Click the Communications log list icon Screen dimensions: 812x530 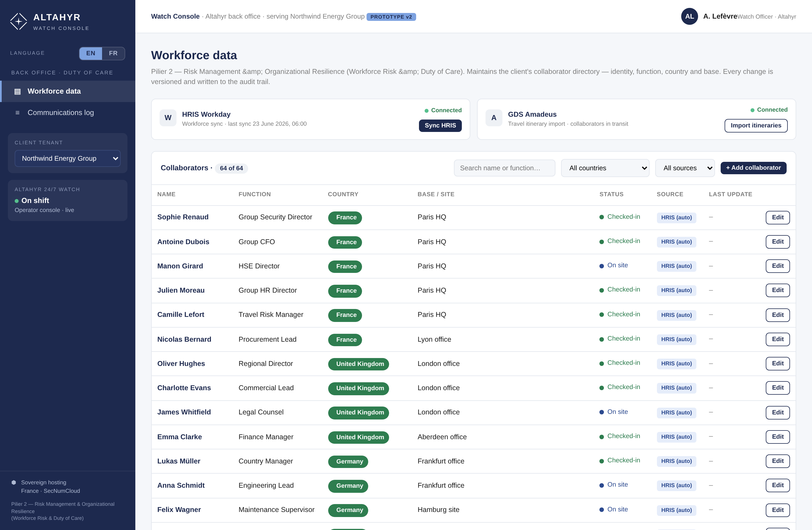point(17,112)
